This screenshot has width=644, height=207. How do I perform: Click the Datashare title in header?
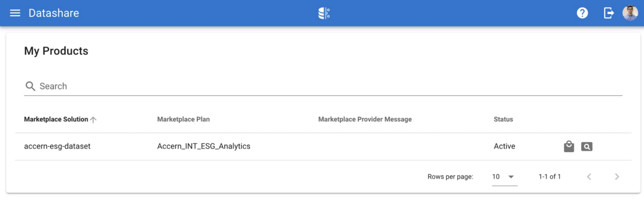pyautogui.click(x=54, y=13)
